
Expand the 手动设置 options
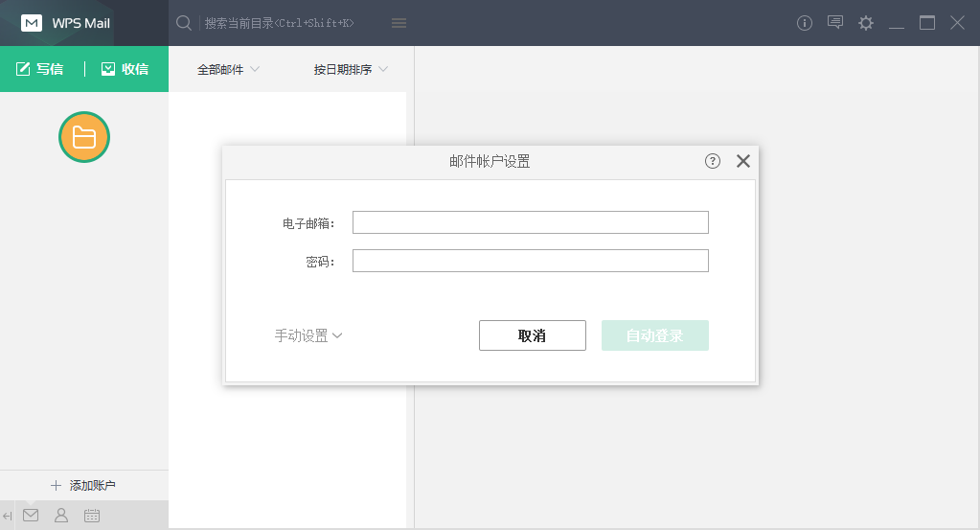(x=308, y=335)
